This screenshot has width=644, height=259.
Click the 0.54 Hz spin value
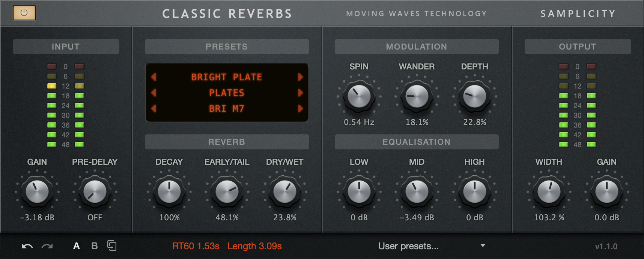point(359,122)
